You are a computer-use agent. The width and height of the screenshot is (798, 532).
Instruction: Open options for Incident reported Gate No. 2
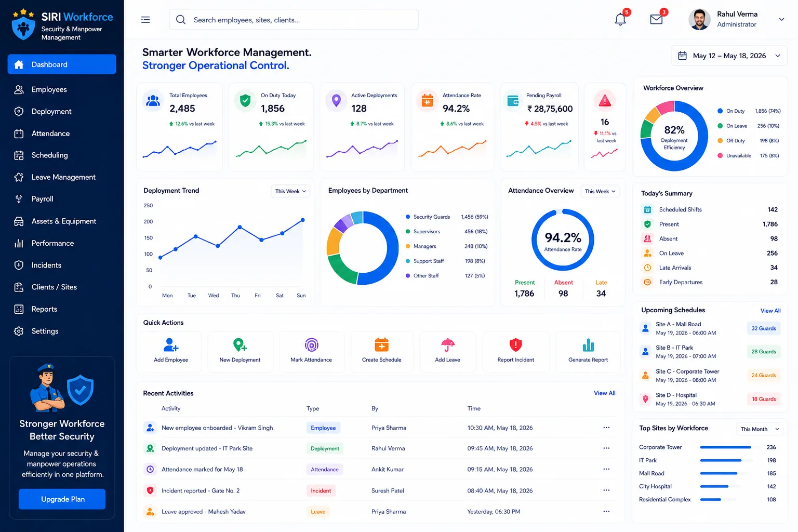click(606, 490)
